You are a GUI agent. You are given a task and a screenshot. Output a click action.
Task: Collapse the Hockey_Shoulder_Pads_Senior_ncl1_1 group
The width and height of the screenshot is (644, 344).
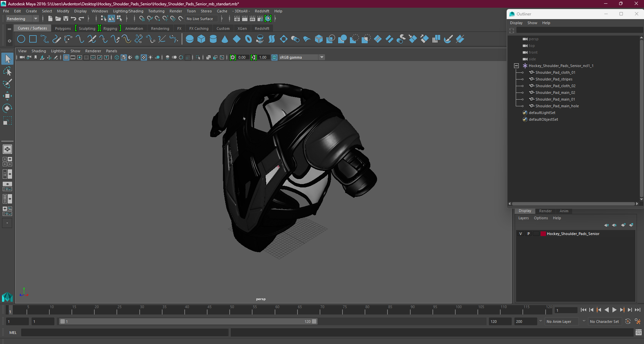coord(516,66)
